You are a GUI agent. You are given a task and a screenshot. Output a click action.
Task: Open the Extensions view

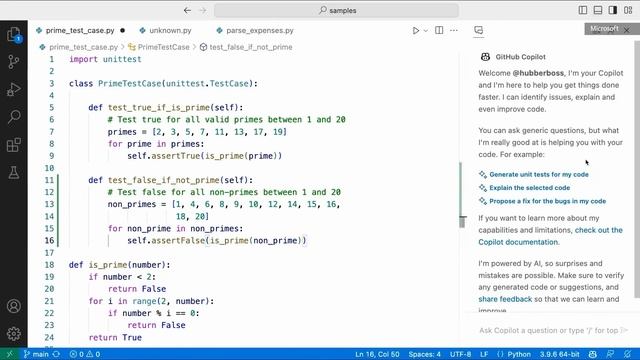coord(14,145)
